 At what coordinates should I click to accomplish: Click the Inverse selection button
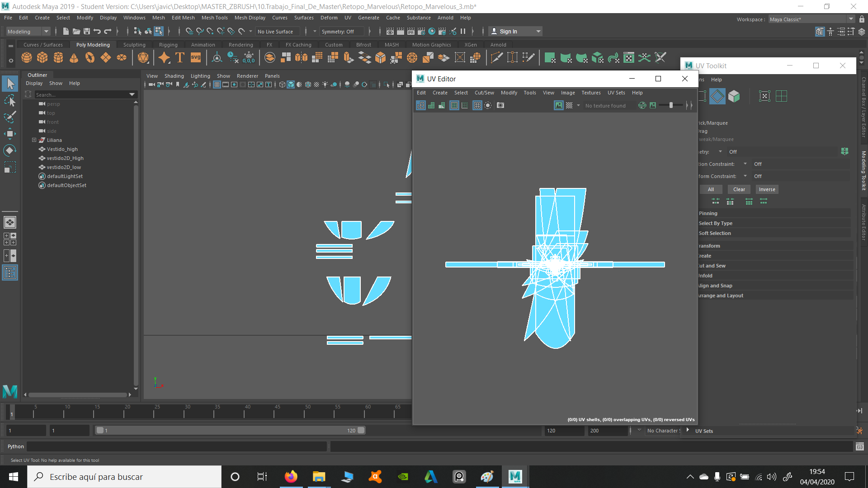pos(767,189)
